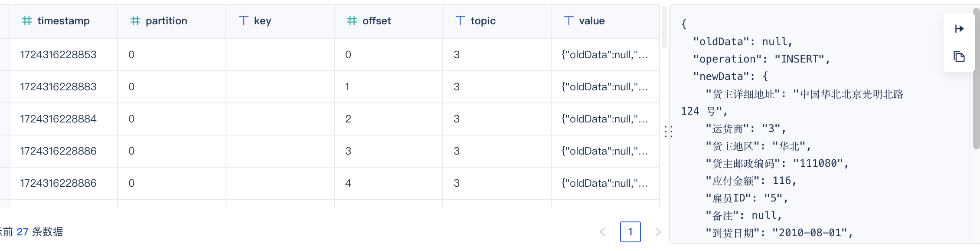Click the topic column text-type icon
The image size is (980, 251).
(461, 20)
